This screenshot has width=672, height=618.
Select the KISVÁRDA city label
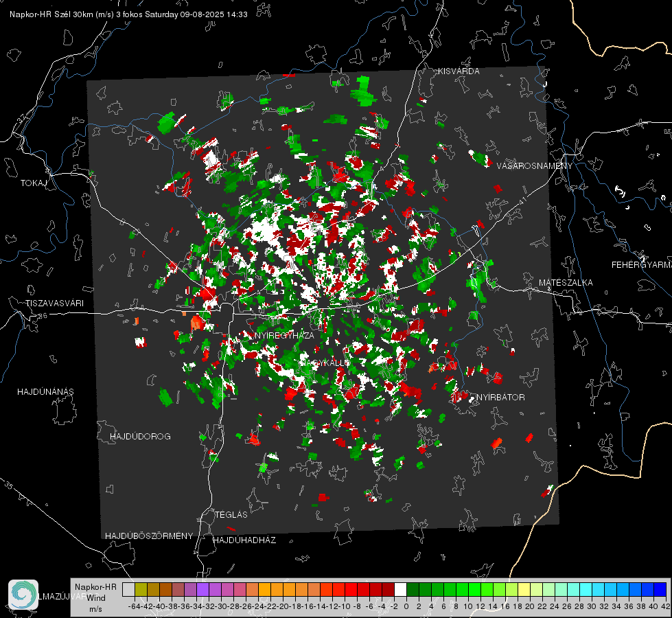[459, 71]
